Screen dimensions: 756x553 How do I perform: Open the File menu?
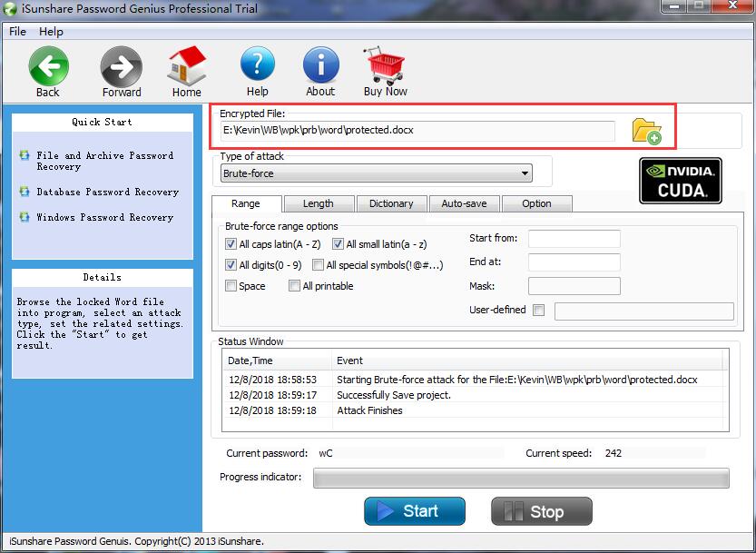17,32
